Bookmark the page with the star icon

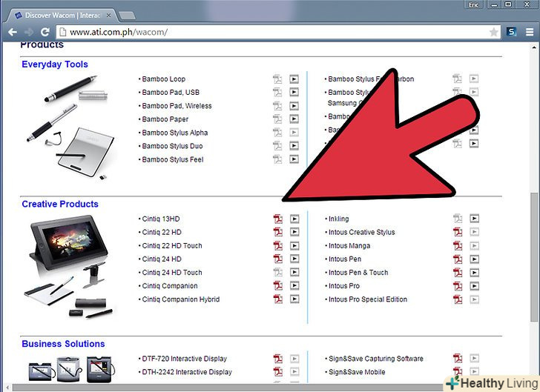(493, 33)
